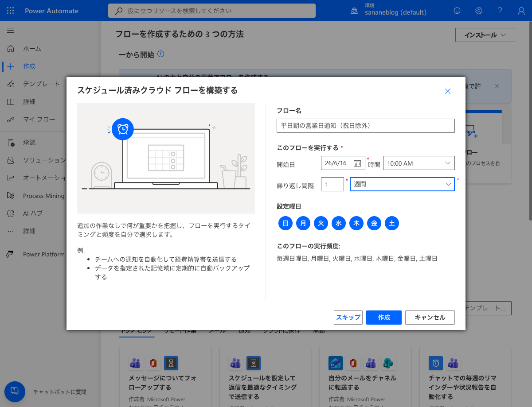
Task: Click the automation chart icon in sidebar
Action: pos(11,178)
